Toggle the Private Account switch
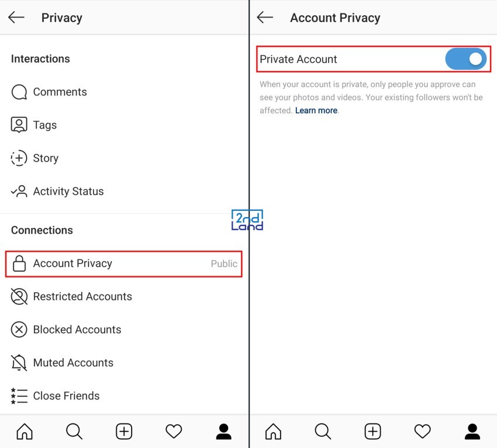This screenshot has height=448, width=497. [465, 59]
